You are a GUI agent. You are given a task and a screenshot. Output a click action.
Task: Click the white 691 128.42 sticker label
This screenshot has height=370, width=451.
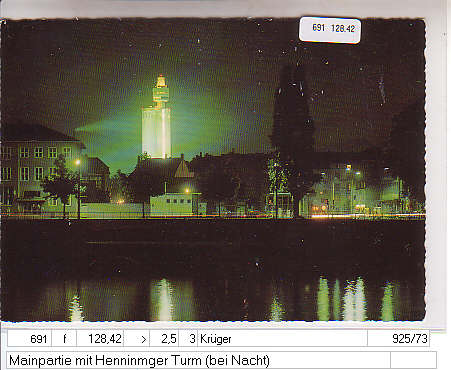[330, 30]
